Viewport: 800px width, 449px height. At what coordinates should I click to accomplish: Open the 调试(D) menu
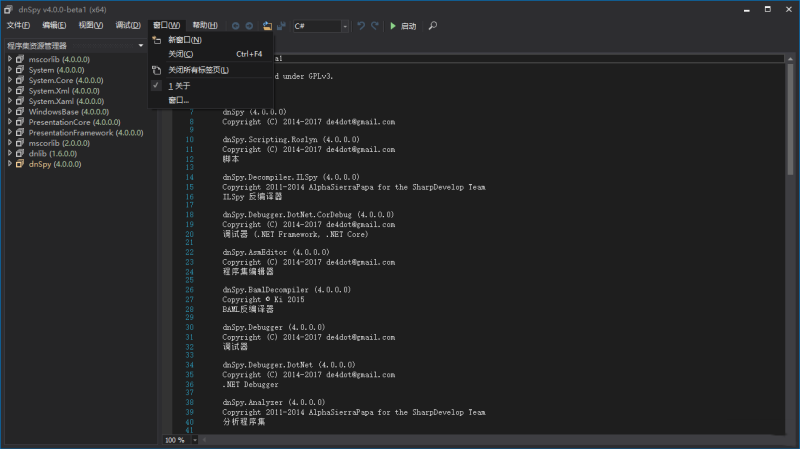[x=128, y=25]
